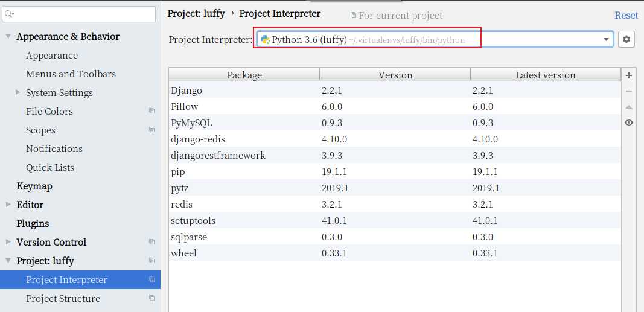Select the Django package row
This screenshot has width=644, height=312.
(395, 90)
